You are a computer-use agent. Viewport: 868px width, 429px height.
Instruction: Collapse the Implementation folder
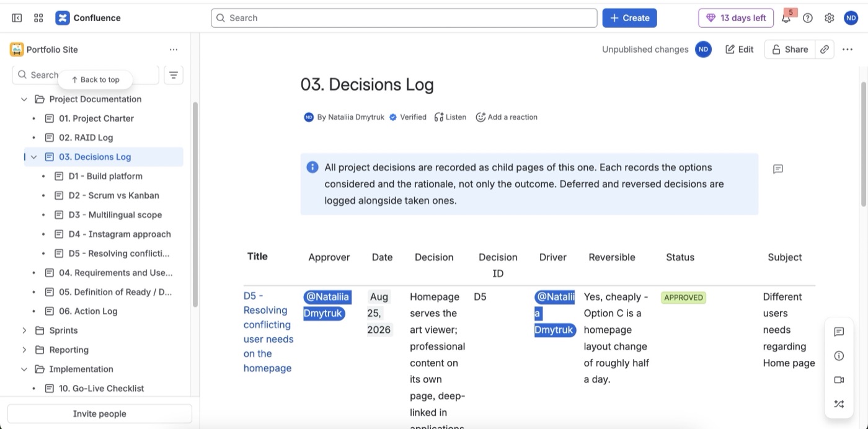click(x=24, y=369)
